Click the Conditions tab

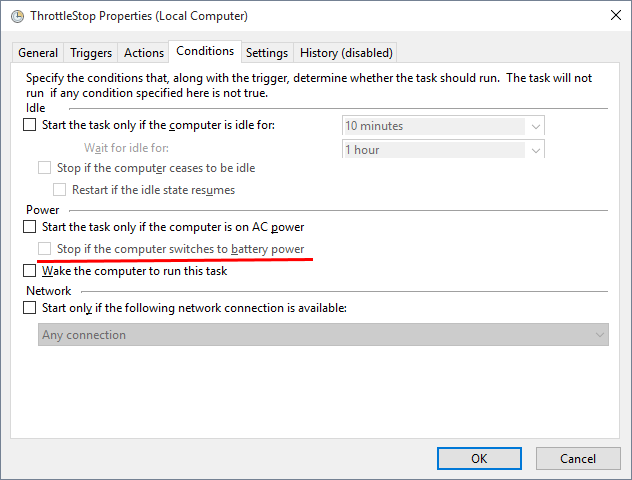[x=205, y=51]
